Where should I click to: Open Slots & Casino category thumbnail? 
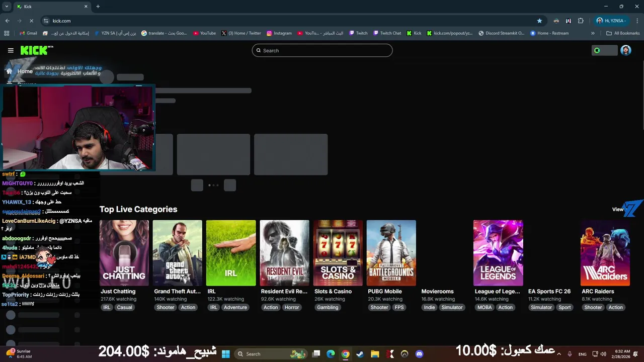[x=338, y=253]
